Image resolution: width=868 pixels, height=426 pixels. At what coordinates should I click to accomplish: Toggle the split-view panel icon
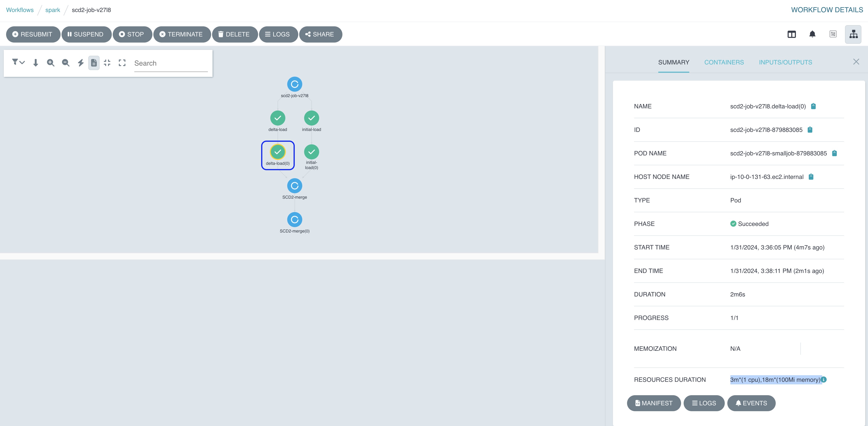pos(792,34)
